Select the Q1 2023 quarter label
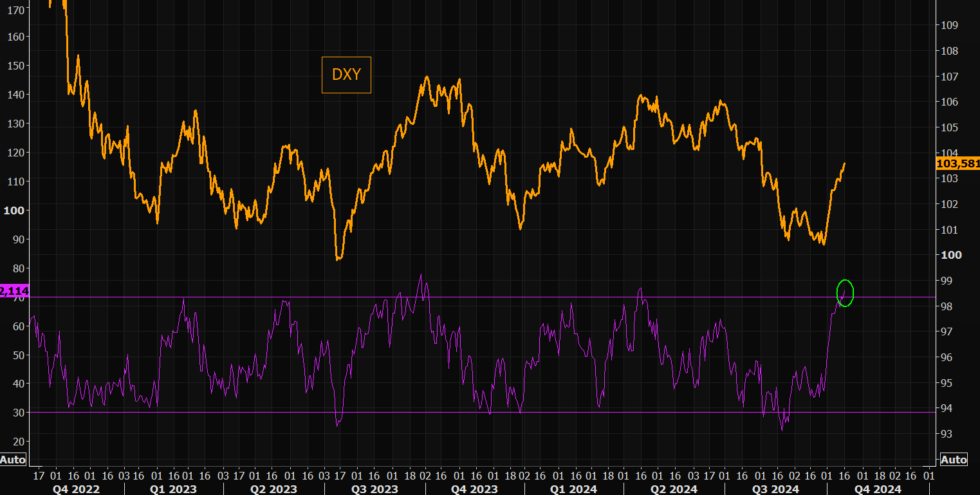The image size is (980, 495). [x=174, y=489]
